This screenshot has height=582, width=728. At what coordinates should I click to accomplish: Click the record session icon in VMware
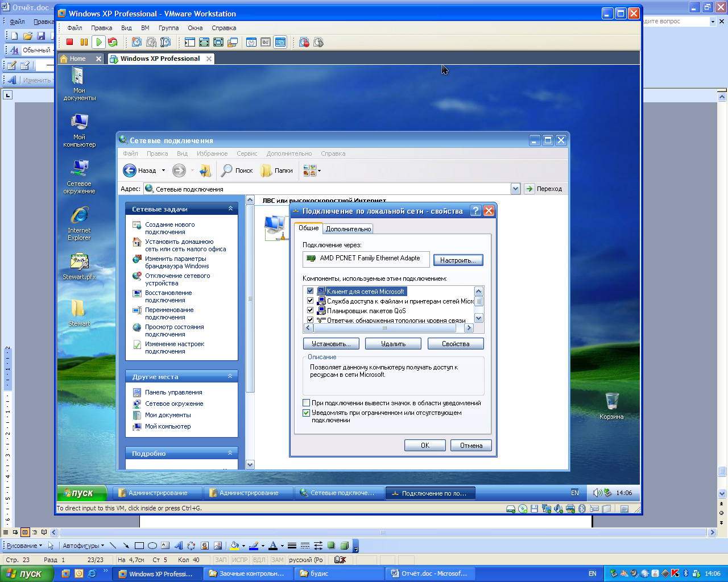[304, 42]
